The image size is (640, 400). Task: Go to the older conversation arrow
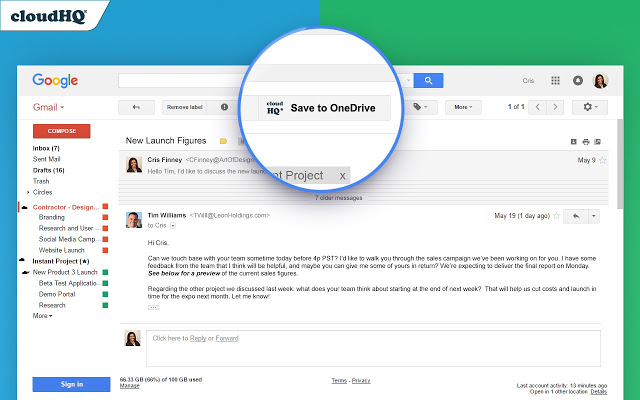[555, 107]
